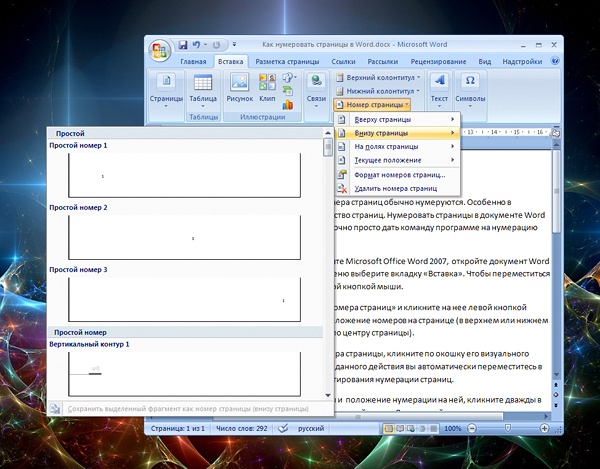Choose Формат номеров страниц option
This screenshot has height=469, width=600.
[399, 174]
